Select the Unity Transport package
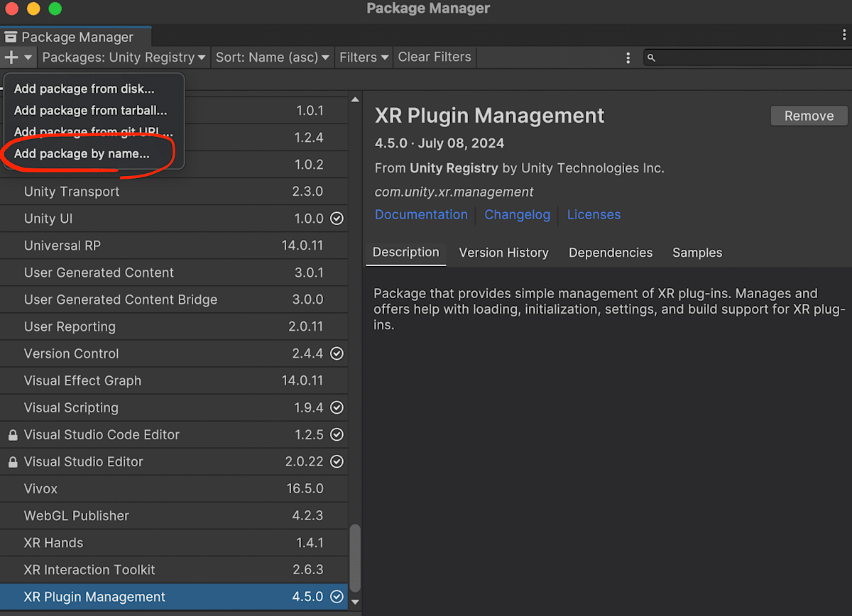The image size is (852, 616). (x=174, y=192)
